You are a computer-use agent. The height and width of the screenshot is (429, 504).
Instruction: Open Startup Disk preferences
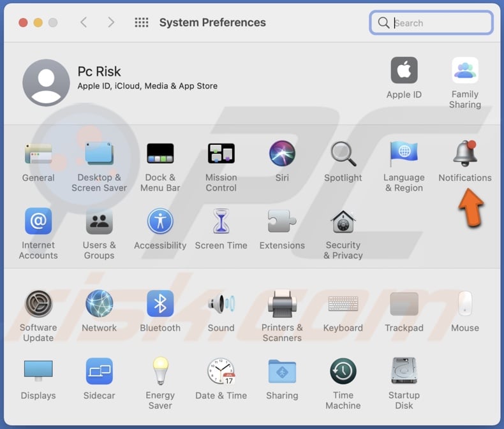(404, 372)
